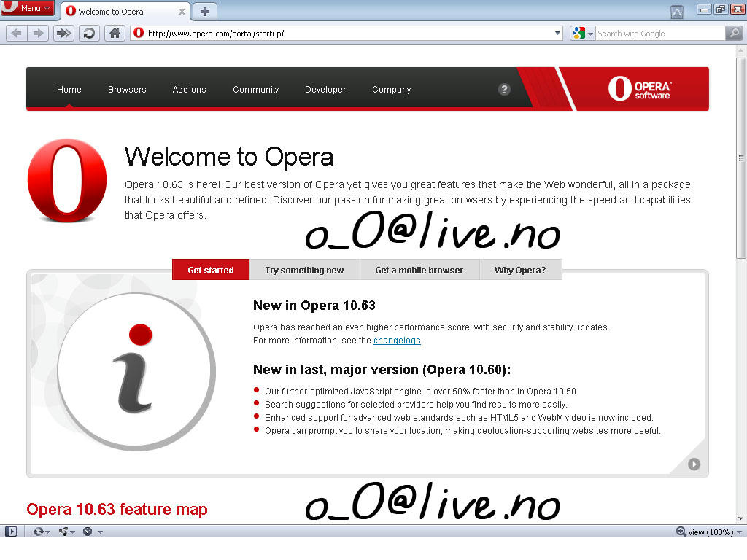Click the scrollbar up arrow
The width and height of the screenshot is (747, 560).
coord(741,50)
